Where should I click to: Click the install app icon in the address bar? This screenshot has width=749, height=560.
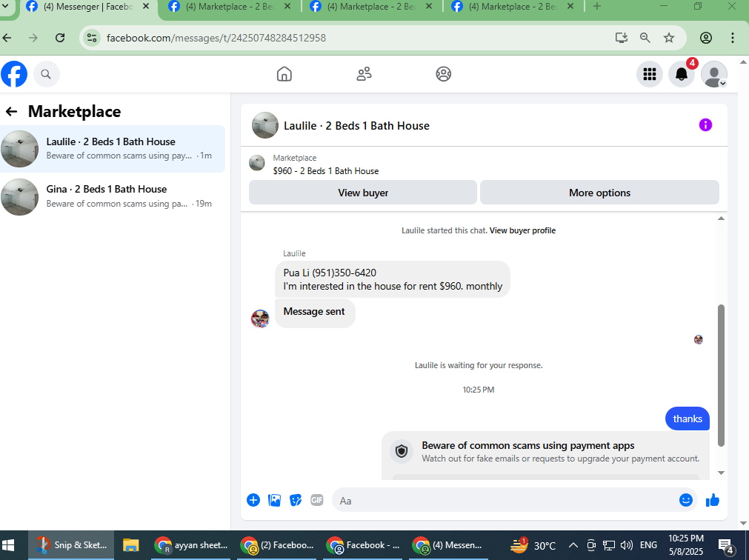click(x=621, y=38)
